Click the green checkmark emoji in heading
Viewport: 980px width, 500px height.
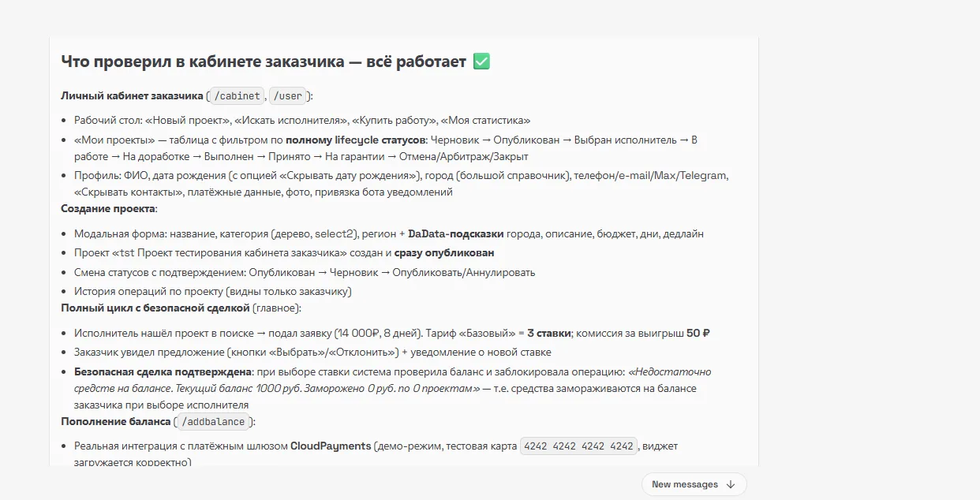pos(481,62)
